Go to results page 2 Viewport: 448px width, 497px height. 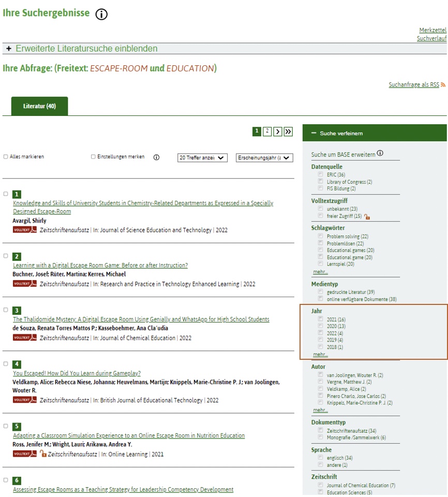point(267,131)
